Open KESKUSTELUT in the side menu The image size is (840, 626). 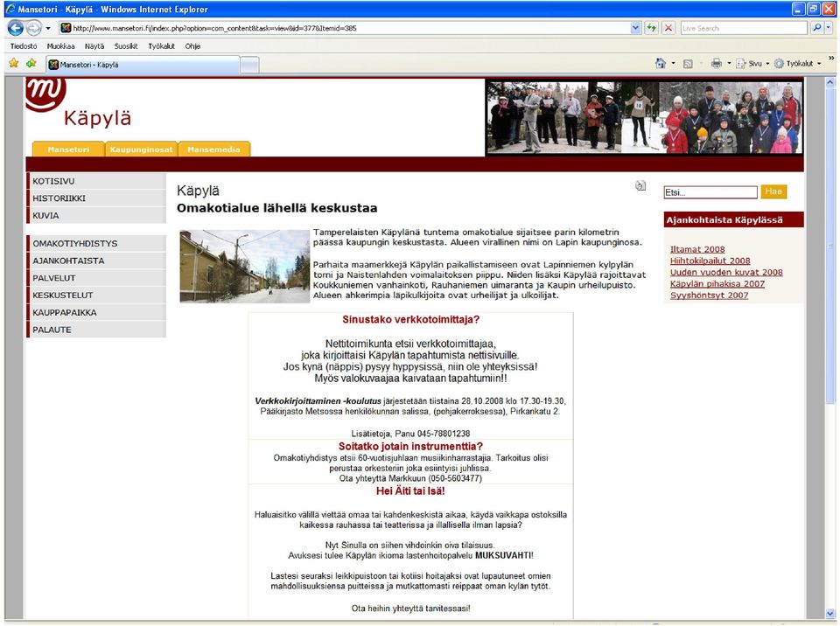[96, 295]
